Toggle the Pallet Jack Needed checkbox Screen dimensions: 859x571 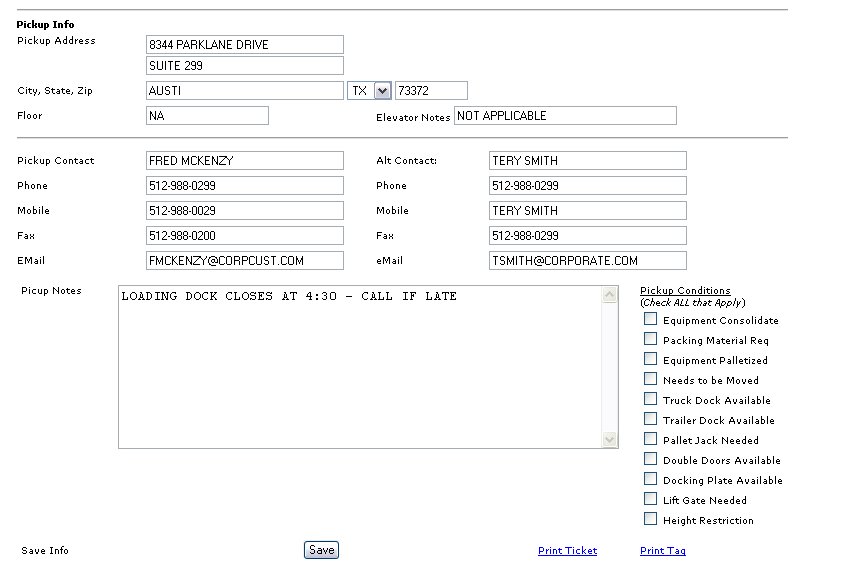pyautogui.click(x=651, y=439)
